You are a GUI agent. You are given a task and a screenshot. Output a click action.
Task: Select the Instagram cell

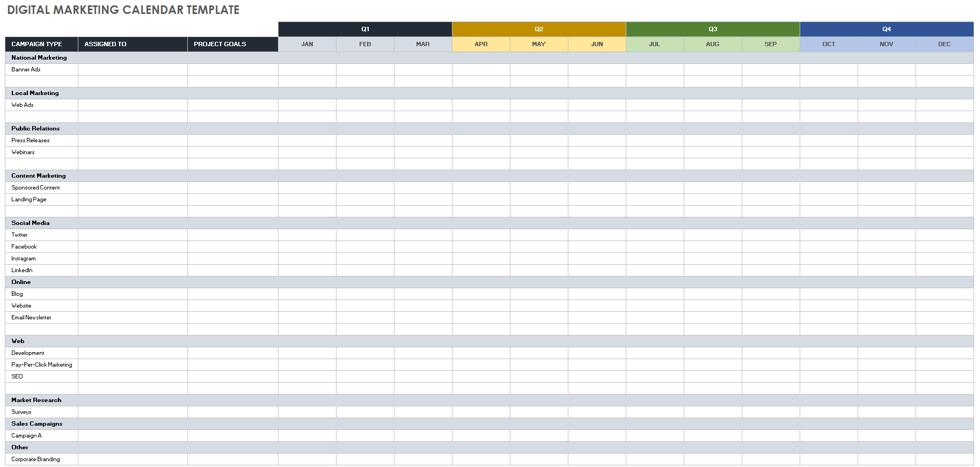[x=41, y=258]
